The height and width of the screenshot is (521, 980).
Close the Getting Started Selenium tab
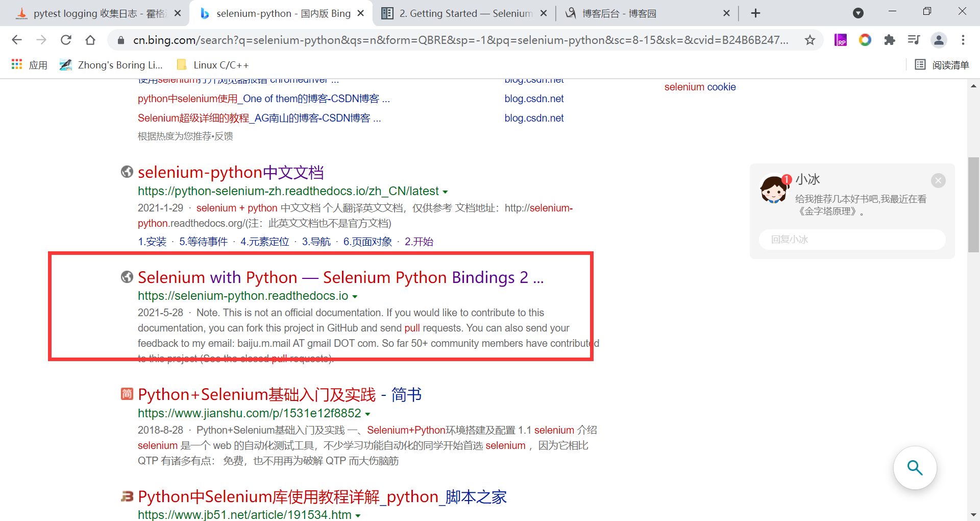[x=544, y=13]
